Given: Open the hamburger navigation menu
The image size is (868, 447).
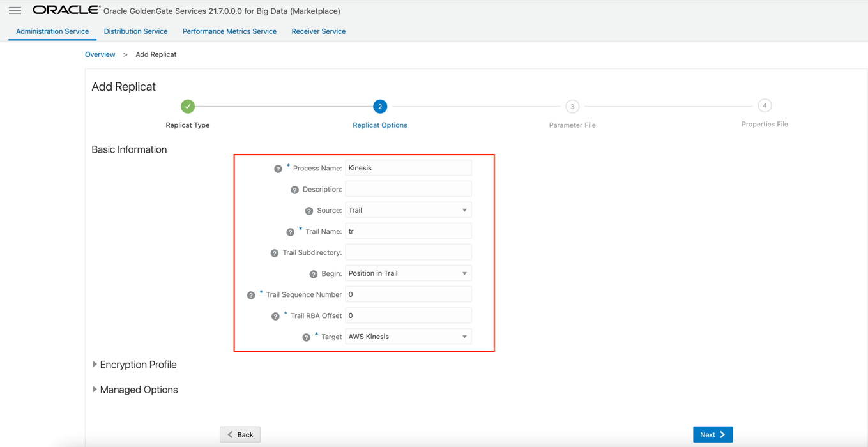Looking at the screenshot, I should pos(15,10).
